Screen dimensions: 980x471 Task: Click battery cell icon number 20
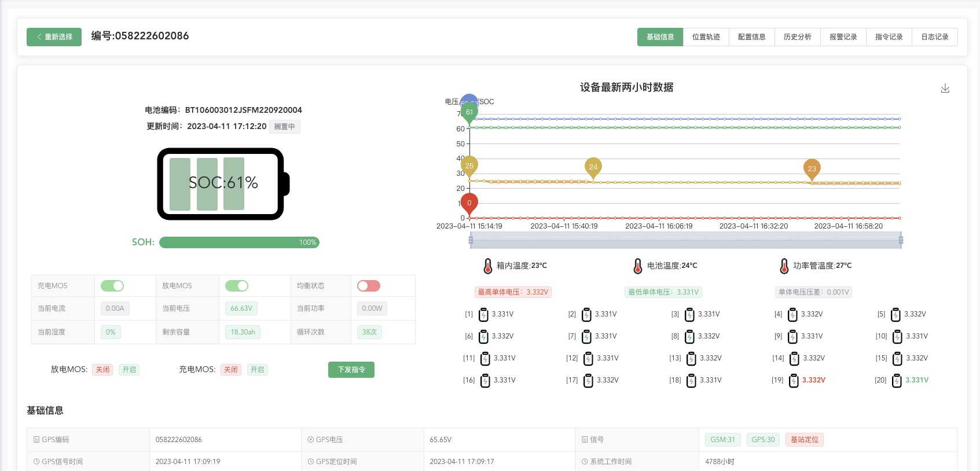point(897,381)
